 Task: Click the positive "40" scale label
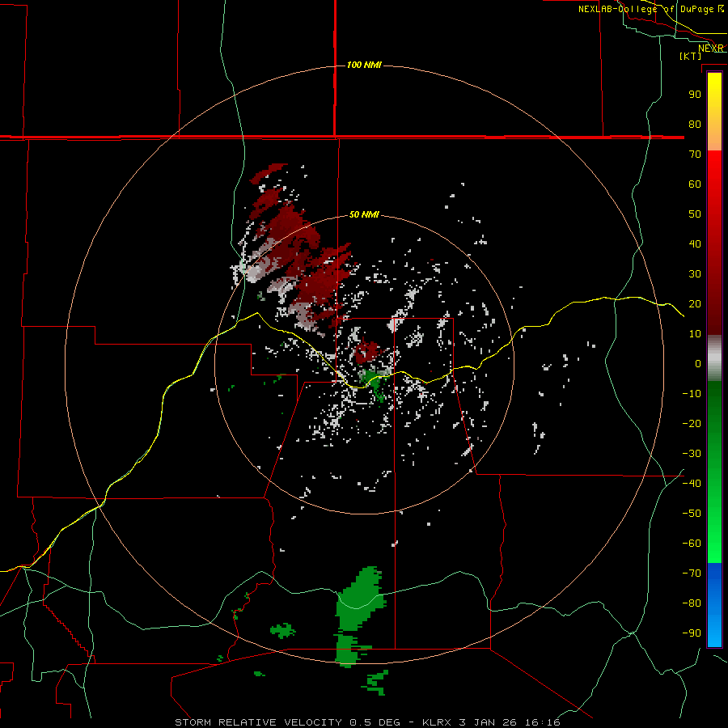(695, 243)
